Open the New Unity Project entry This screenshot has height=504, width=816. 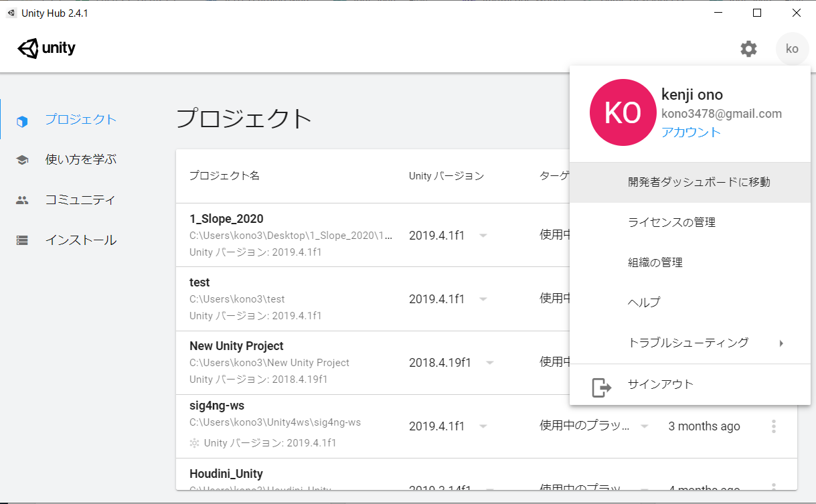pyautogui.click(x=236, y=346)
